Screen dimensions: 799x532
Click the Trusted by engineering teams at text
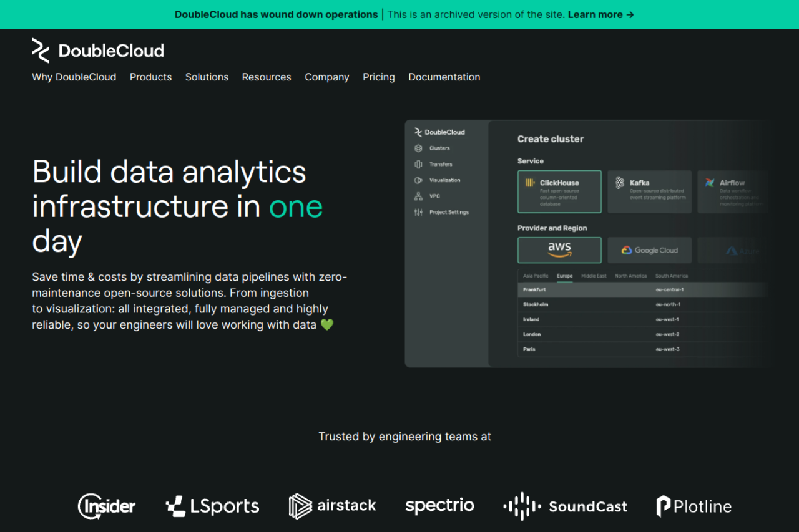[404, 437]
